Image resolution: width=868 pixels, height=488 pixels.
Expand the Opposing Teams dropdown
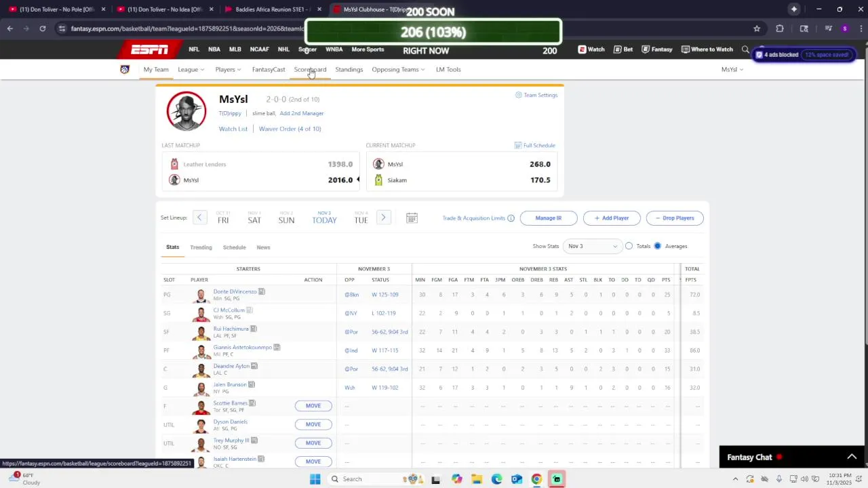pos(398,69)
